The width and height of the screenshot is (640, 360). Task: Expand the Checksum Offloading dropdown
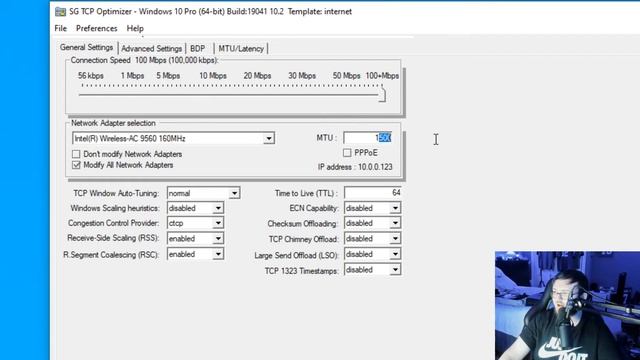tap(372, 223)
